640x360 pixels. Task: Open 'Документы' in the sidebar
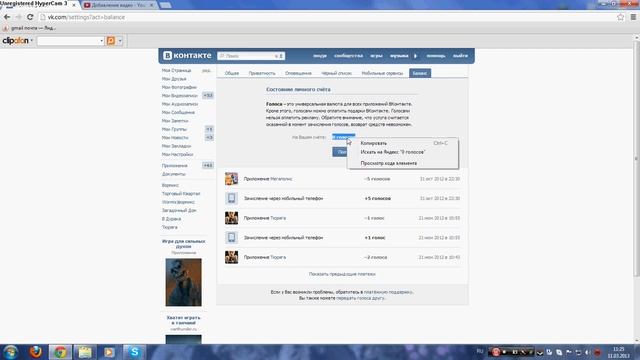(173, 174)
